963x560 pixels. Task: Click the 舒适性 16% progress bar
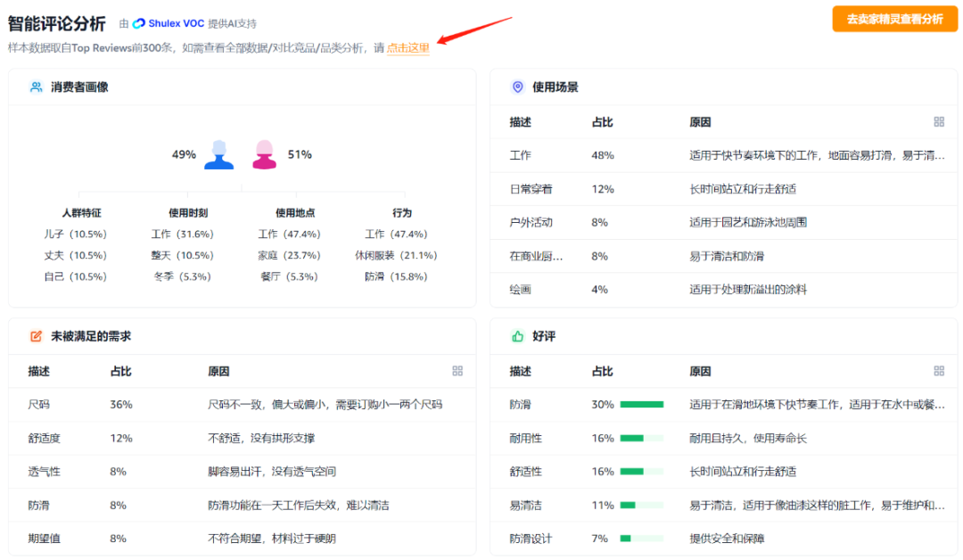[x=642, y=472]
